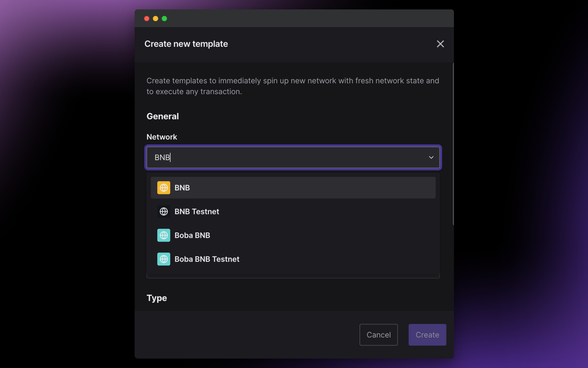
Task: Close the Create new template dialog
Action: pos(440,44)
